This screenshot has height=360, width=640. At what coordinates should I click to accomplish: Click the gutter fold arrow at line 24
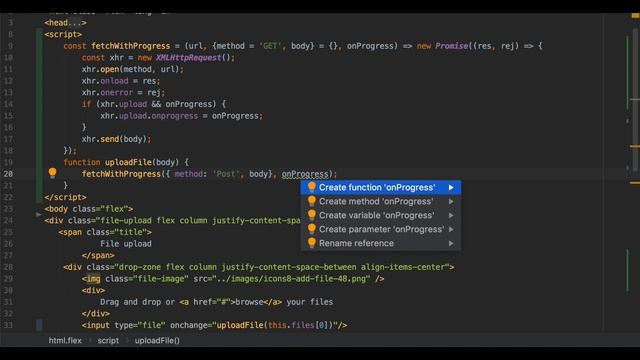tap(38, 214)
